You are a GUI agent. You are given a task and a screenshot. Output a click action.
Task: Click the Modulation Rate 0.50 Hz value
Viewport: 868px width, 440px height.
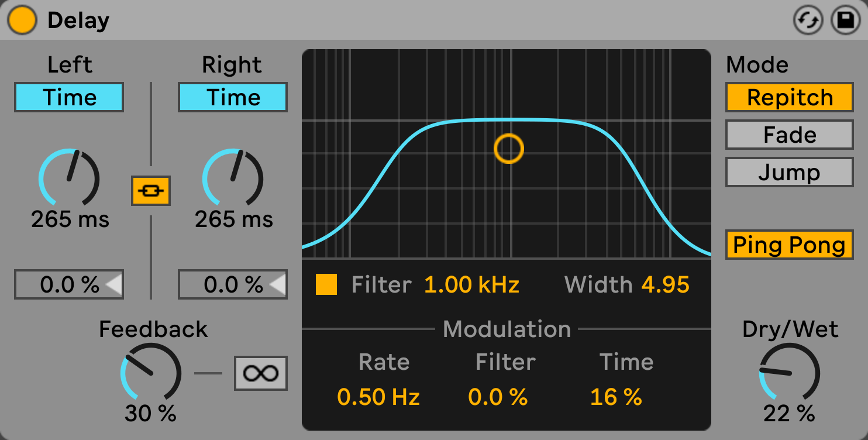[378, 397]
